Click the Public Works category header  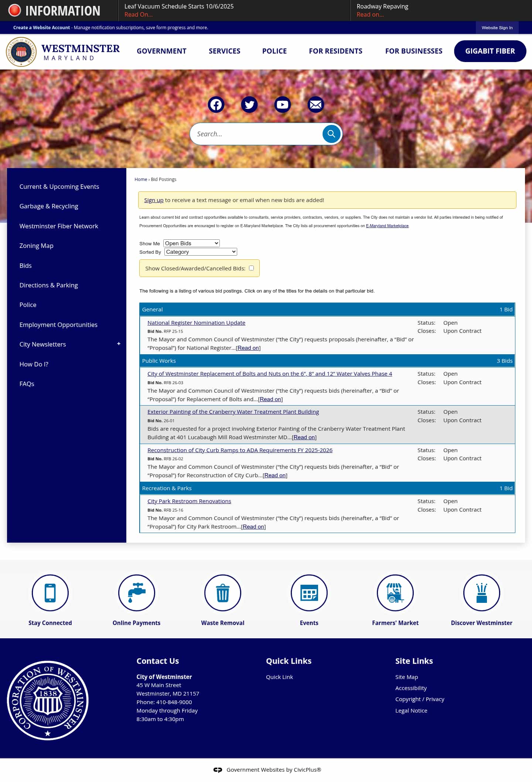[327, 361]
